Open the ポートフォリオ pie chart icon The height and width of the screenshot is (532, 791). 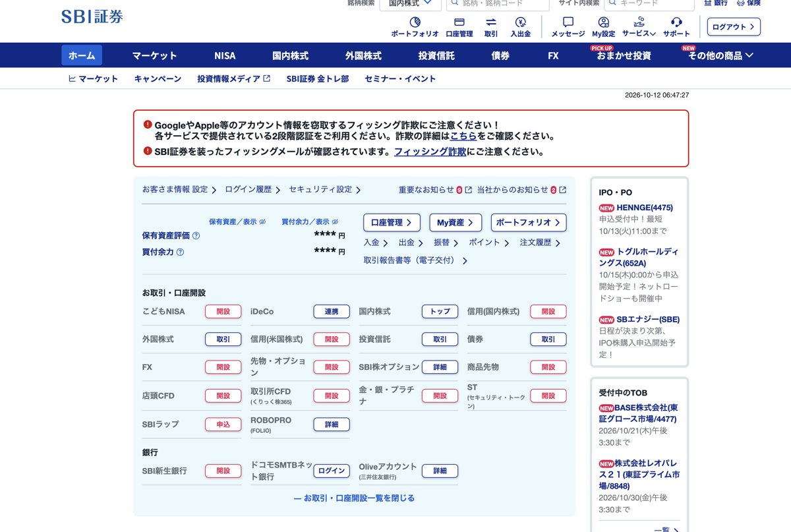(415, 22)
